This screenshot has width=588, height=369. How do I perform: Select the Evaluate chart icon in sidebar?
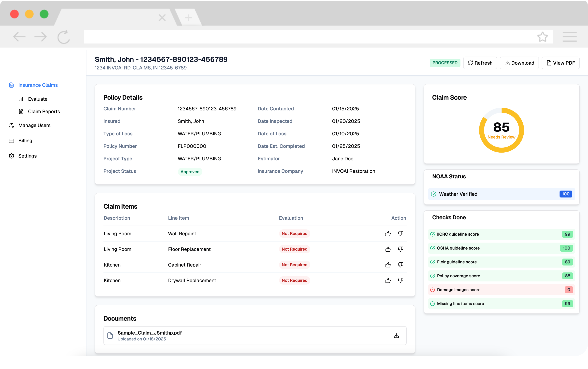[x=21, y=99]
